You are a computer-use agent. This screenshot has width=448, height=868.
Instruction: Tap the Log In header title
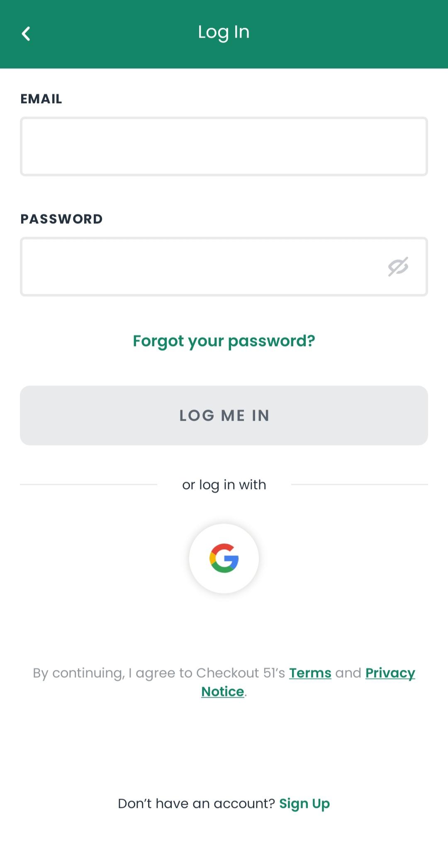pyautogui.click(x=224, y=32)
